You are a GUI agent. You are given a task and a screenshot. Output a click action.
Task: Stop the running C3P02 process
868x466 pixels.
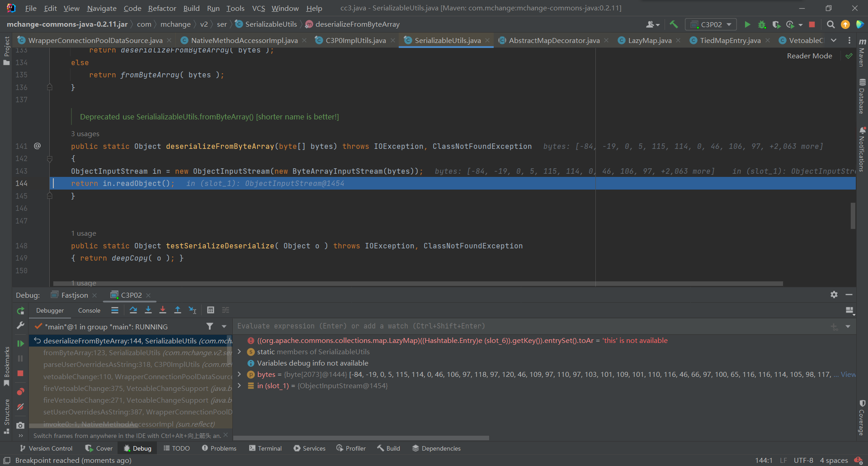point(812,24)
